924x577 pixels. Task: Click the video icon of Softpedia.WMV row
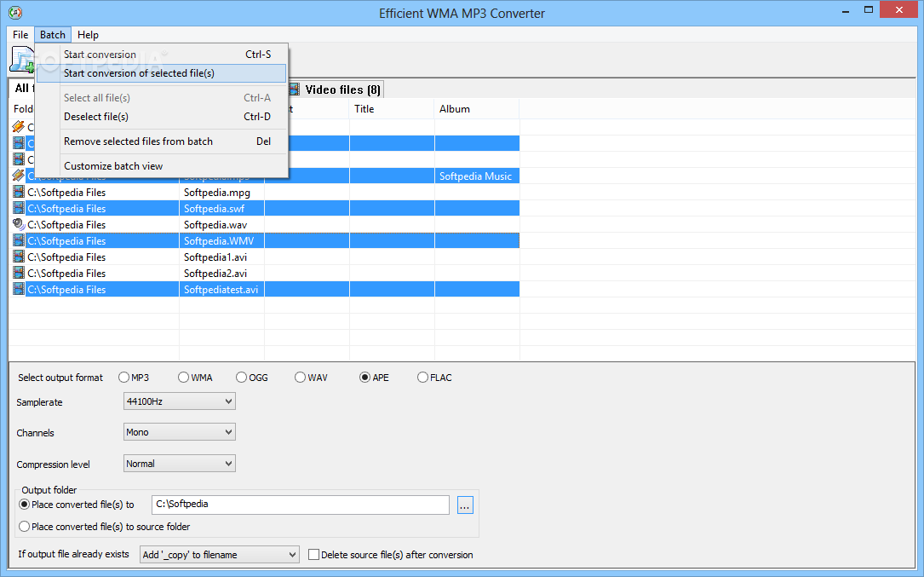18,240
